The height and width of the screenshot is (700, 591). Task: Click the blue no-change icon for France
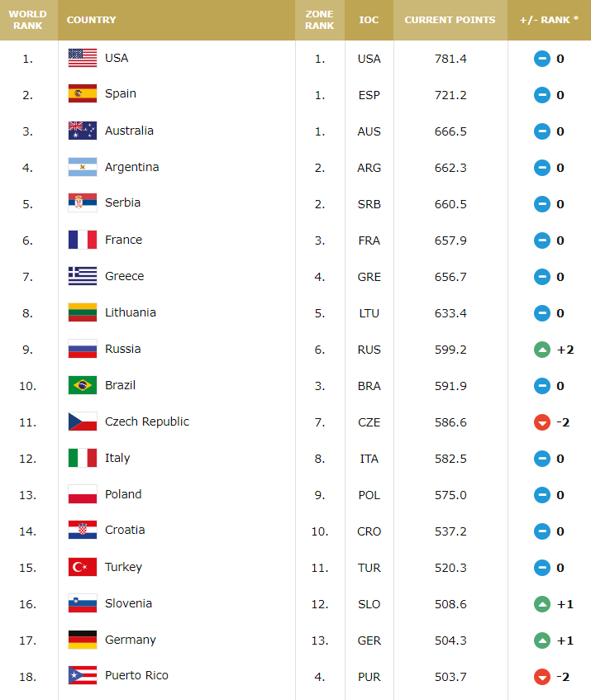[542, 240]
